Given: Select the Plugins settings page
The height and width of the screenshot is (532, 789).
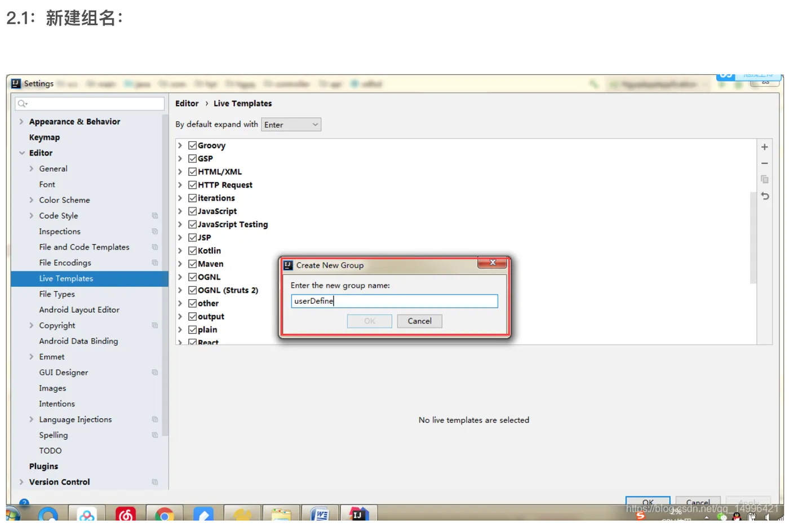Looking at the screenshot, I should 44,467.
